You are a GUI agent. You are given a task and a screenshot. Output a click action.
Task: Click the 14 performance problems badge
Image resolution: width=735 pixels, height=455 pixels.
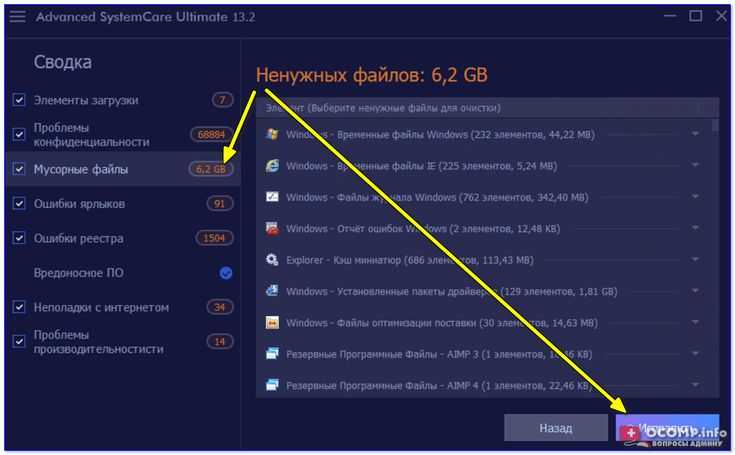[219, 342]
